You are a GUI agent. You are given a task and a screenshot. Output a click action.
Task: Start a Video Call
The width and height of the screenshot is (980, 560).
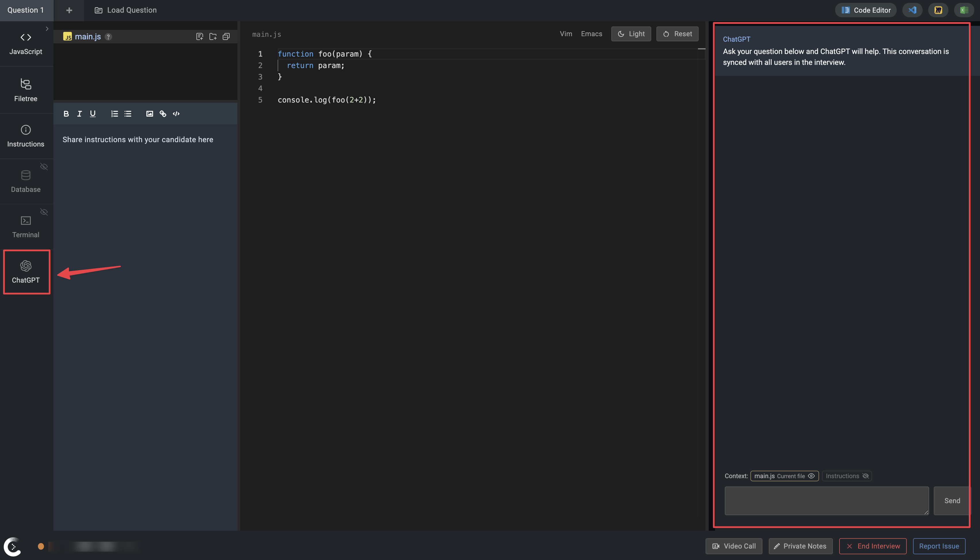coord(734,546)
